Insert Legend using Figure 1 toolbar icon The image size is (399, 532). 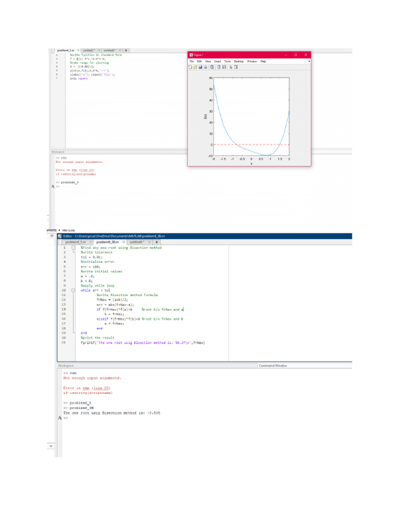tap(224, 67)
